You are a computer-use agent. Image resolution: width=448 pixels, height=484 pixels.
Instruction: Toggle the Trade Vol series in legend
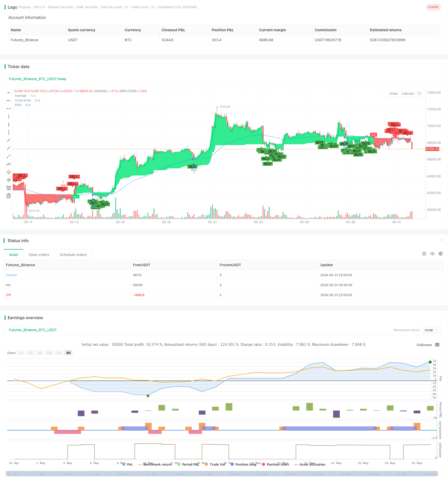215,464
